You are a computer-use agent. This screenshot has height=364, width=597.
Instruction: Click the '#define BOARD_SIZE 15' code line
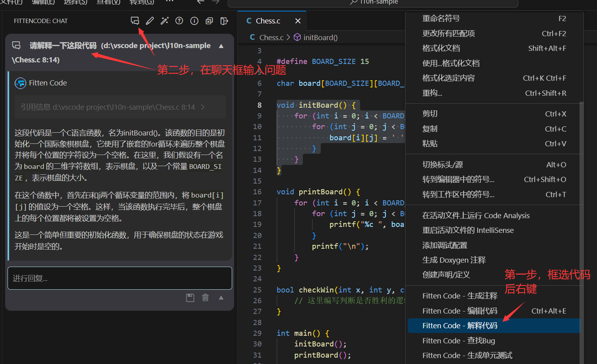(323, 61)
